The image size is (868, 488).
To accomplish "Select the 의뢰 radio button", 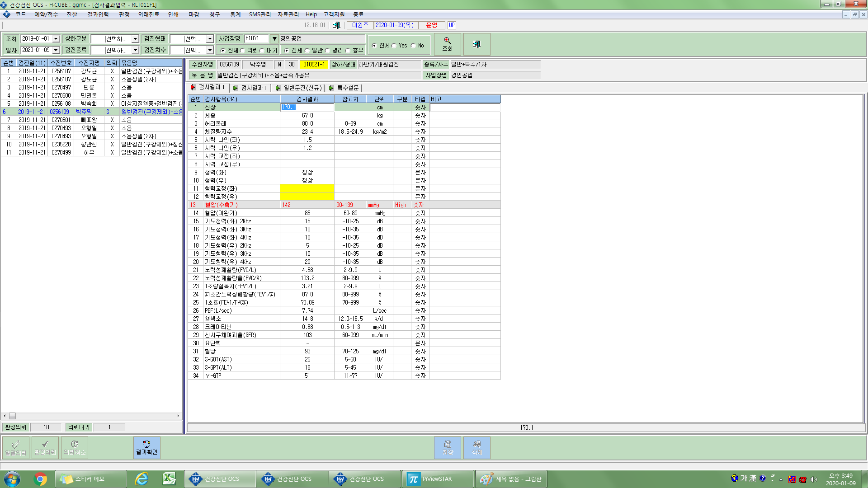I will [242, 51].
